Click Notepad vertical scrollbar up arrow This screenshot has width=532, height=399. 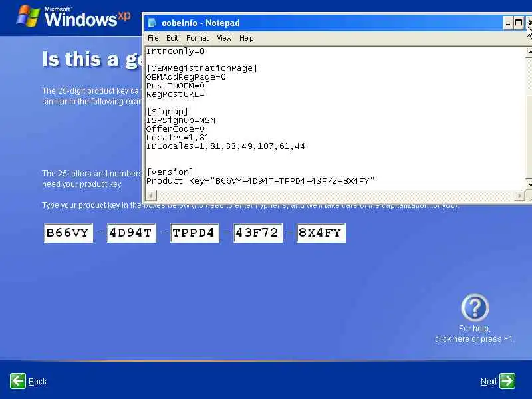529,52
